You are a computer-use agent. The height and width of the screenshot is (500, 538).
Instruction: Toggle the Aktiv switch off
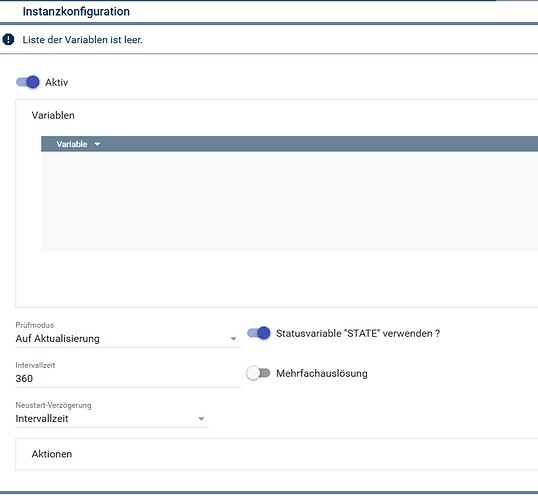(x=27, y=82)
